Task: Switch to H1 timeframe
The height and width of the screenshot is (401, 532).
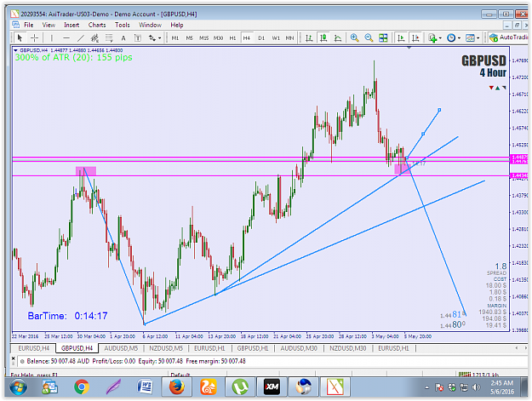Action: pyautogui.click(x=232, y=38)
